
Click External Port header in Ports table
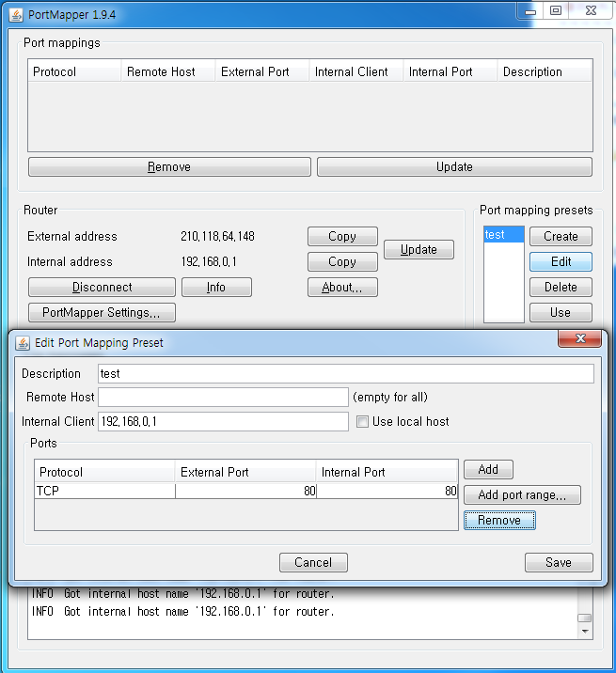245,472
